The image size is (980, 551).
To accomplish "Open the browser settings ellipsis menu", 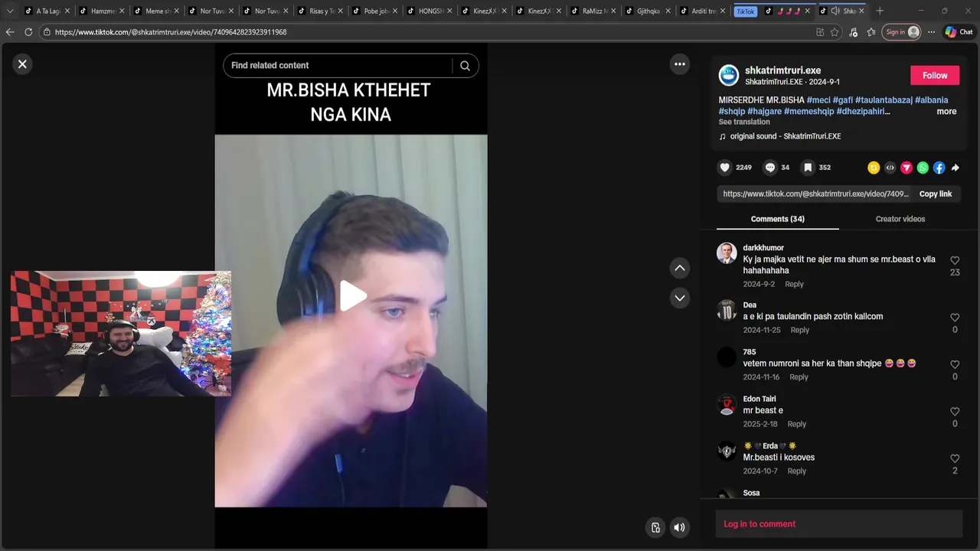I will [x=931, y=32].
